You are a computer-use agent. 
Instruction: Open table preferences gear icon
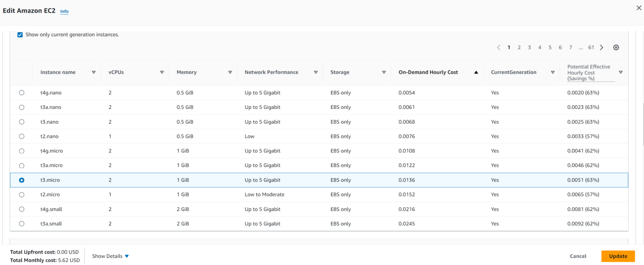[x=615, y=47]
